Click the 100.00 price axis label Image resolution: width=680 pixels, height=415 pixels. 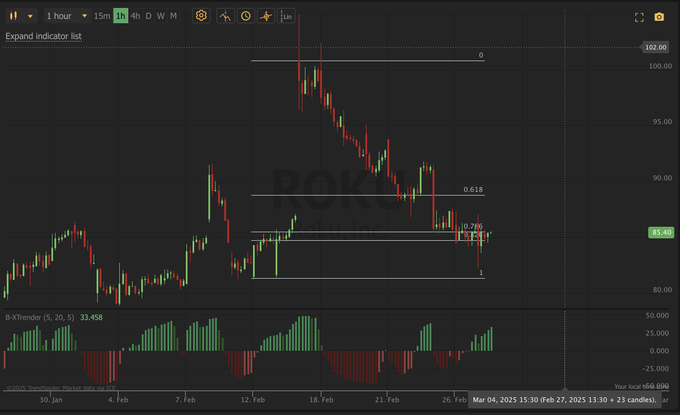coord(660,66)
